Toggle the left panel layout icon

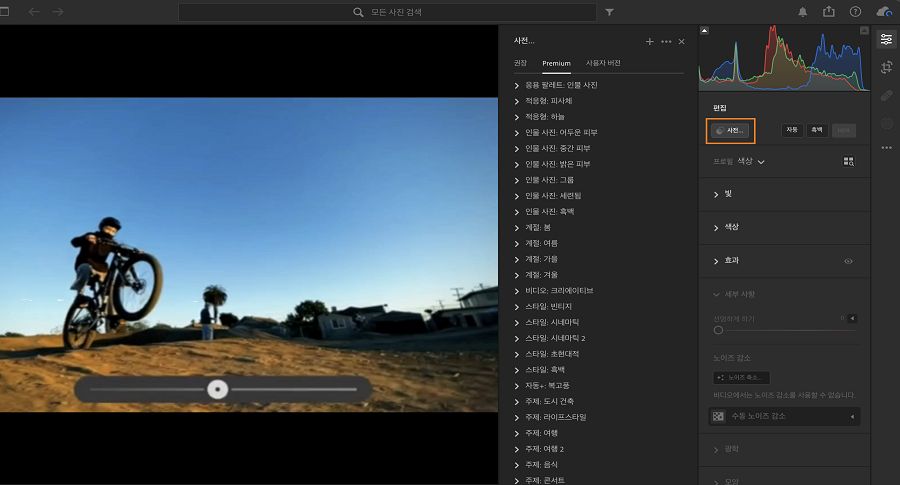(x=4, y=11)
